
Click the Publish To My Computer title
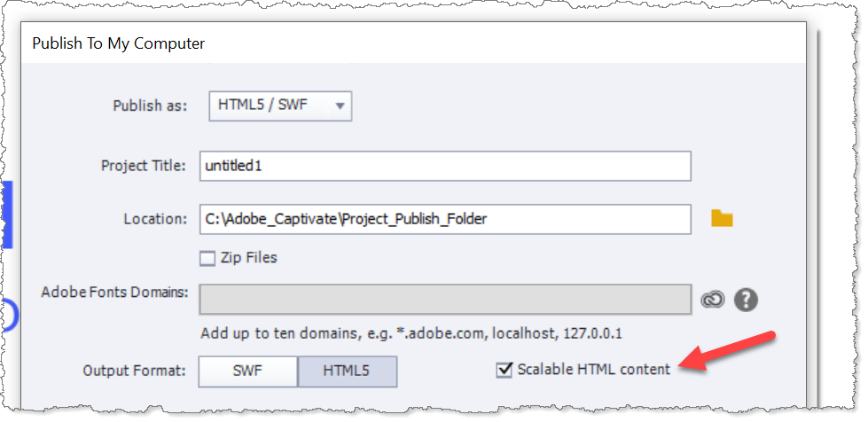[118, 43]
